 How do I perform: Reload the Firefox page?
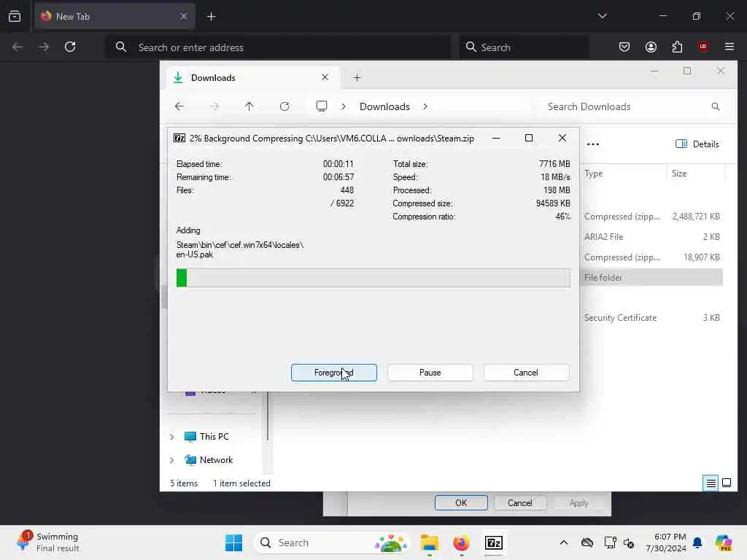(70, 47)
